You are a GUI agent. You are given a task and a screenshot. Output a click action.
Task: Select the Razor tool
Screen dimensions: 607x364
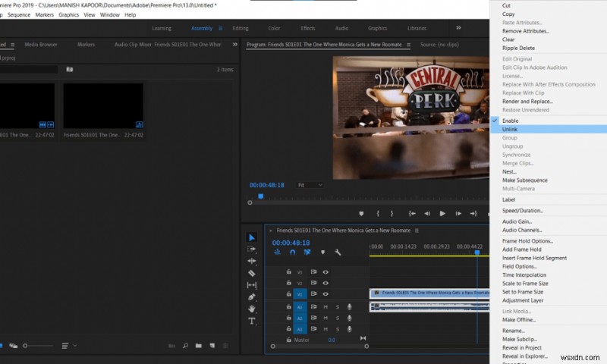pos(252,273)
